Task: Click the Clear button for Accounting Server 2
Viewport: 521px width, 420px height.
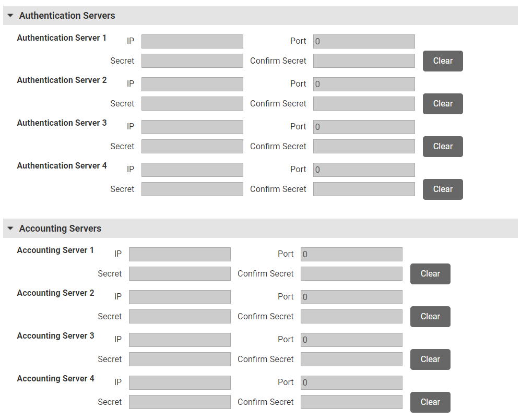Action: (430, 317)
